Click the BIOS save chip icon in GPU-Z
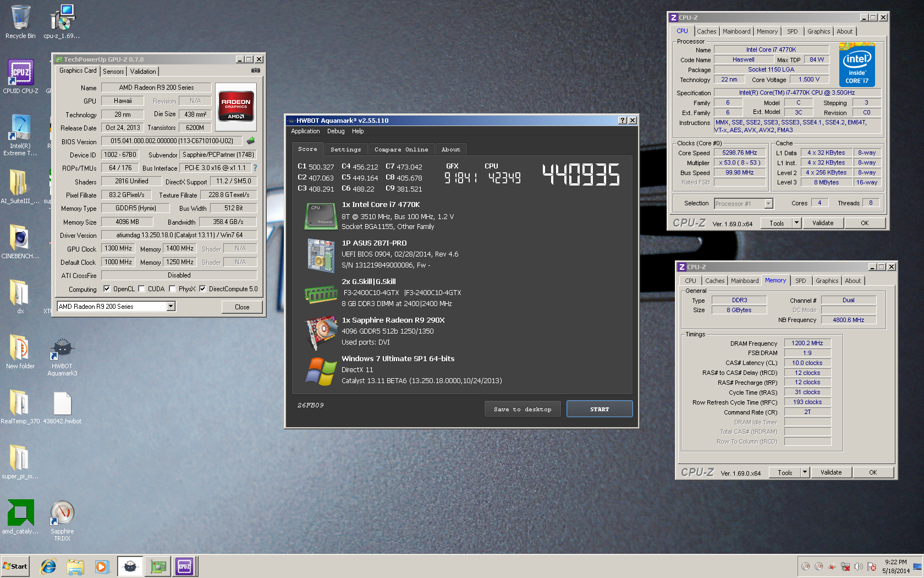Screen dimensions: 924x578 [251, 141]
